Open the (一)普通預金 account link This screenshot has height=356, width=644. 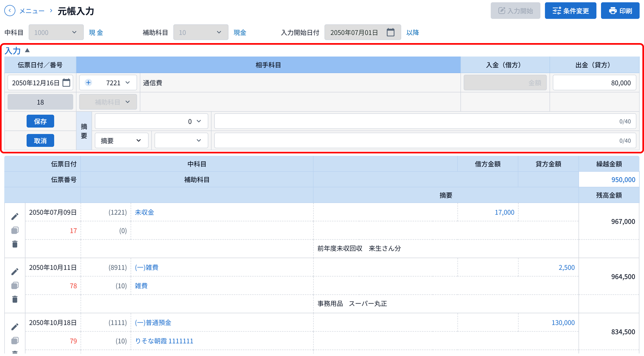pos(153,323)
